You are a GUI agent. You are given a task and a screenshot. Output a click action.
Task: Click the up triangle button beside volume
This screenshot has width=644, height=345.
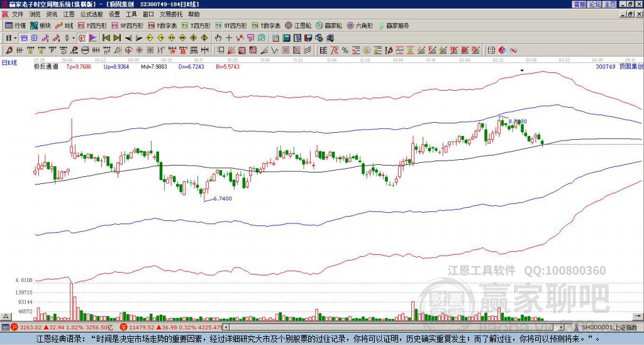(6, 316)
